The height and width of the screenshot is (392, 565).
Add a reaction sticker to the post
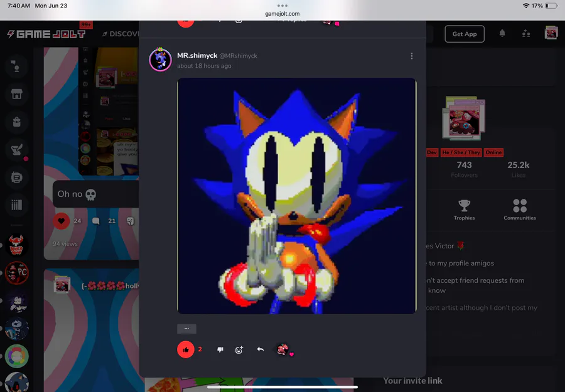239,349
